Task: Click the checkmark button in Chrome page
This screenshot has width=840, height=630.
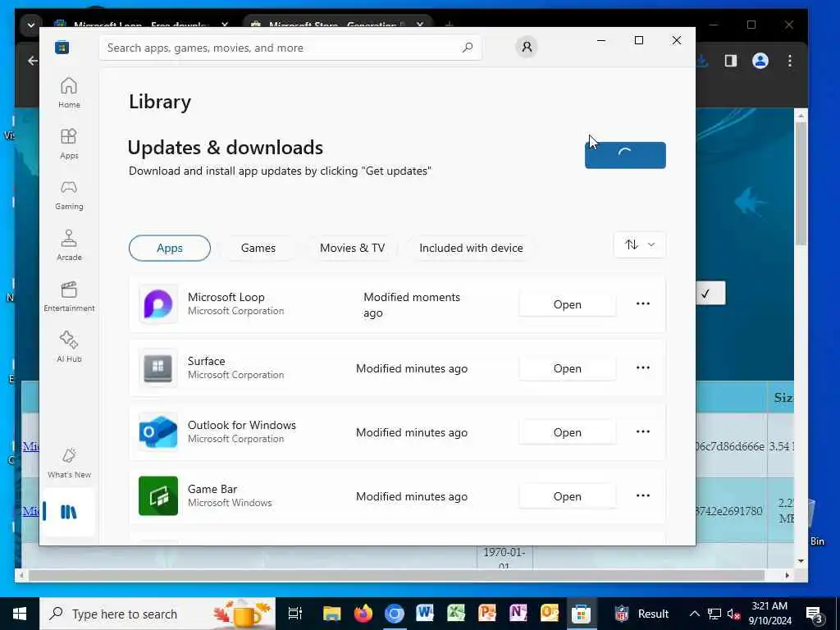Action: (x=710, y=293)
